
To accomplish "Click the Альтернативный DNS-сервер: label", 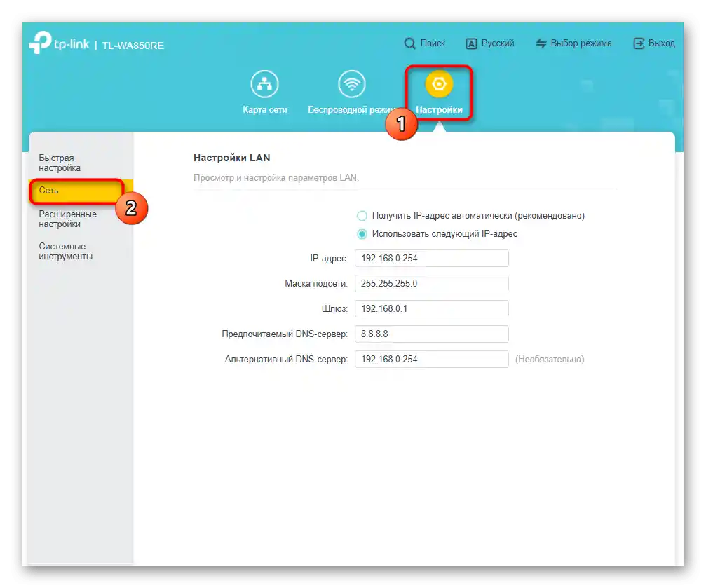I will 286,360.
